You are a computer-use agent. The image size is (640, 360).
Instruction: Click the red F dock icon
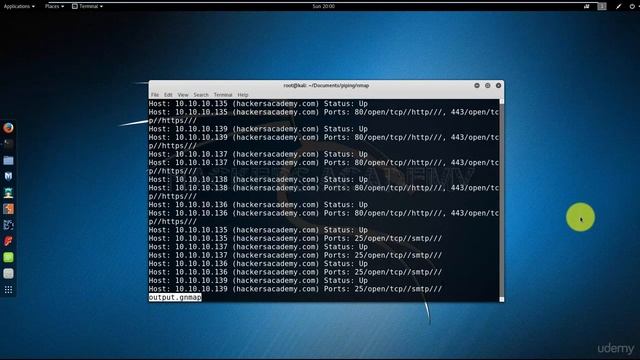point(8,241)
